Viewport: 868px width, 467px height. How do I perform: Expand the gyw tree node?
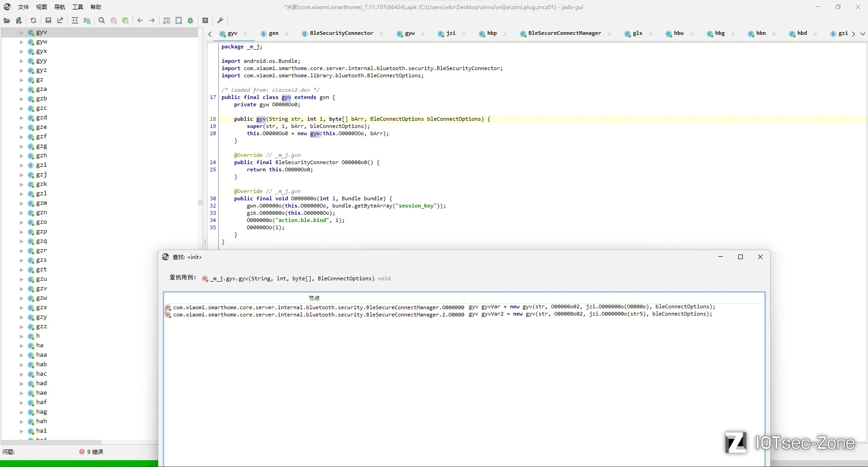[21, 42]
